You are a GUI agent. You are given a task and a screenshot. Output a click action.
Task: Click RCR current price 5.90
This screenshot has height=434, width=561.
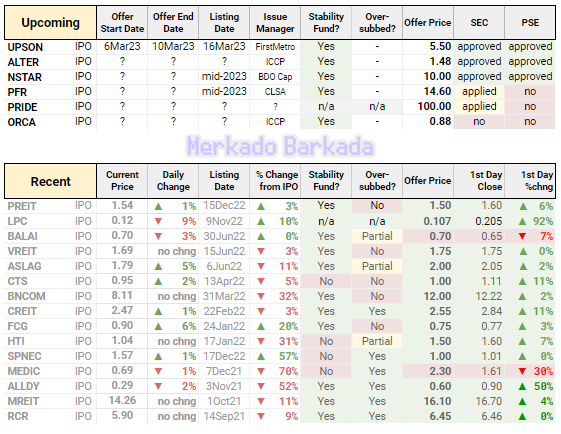[122, 415]
